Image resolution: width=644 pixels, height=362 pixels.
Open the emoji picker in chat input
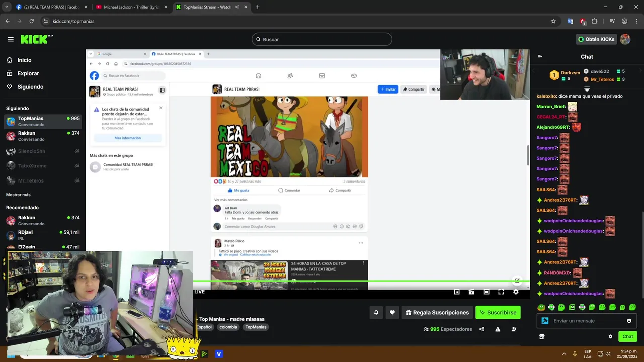(629, 321)
